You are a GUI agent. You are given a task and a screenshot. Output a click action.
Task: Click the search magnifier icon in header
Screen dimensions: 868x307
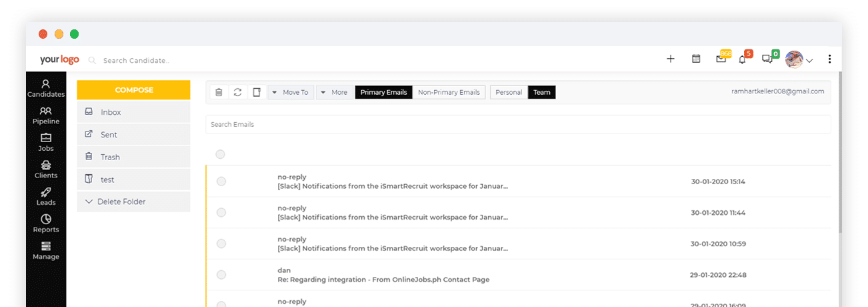[x=93, y=60]
